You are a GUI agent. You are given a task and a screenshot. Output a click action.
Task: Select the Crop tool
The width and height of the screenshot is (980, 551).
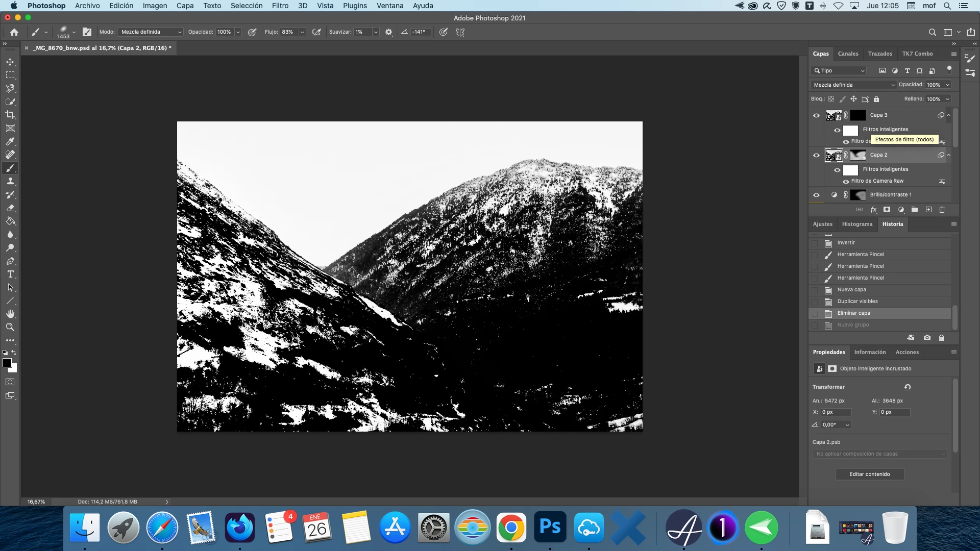[10, 115]
